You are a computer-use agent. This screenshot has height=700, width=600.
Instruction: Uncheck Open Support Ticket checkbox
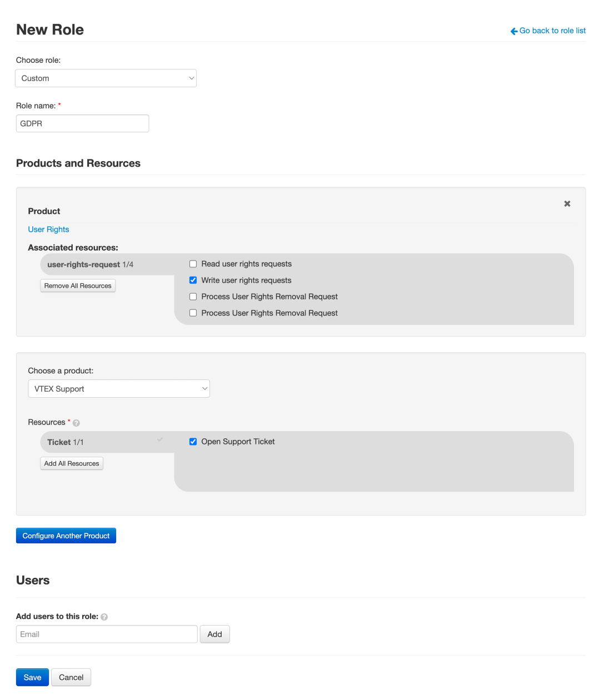[x=193, y=442]
